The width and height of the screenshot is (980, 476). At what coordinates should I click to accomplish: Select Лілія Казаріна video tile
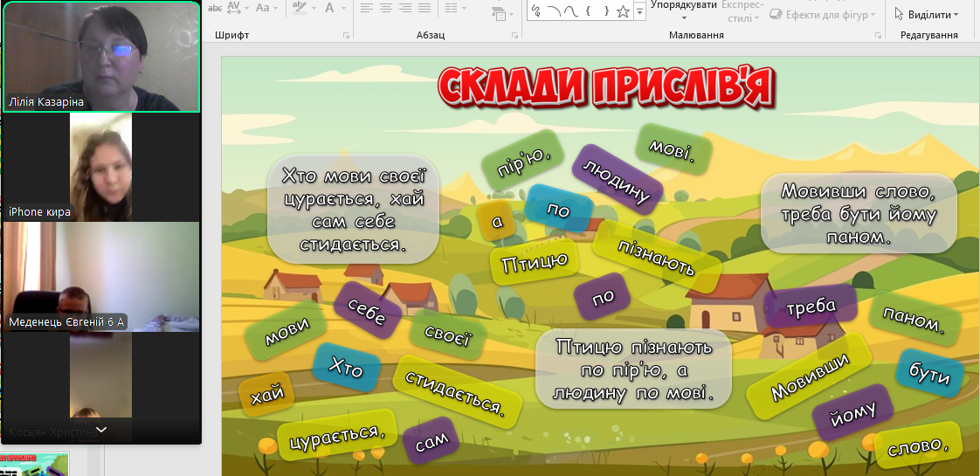[101, 56]
